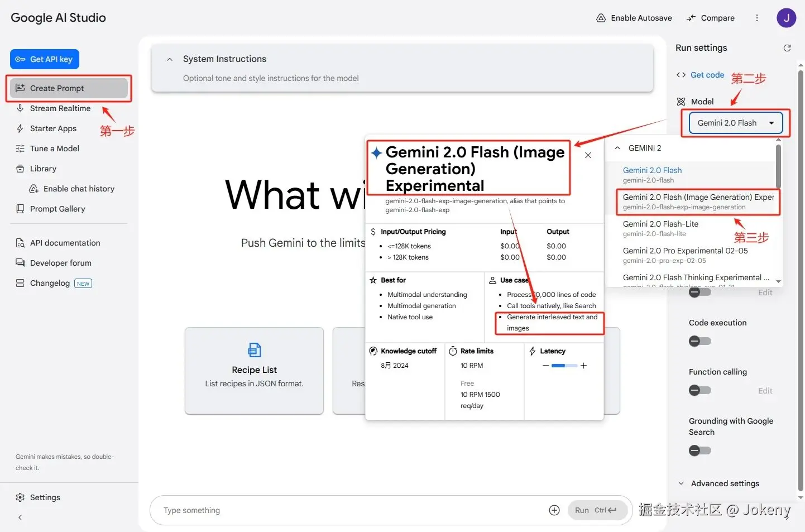Click the Enable Autosave drive icon

pos(601,18)
